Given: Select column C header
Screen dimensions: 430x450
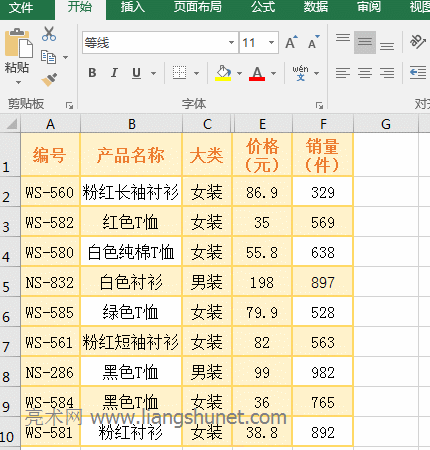Looking at the screenshot, I should click(x=207, y=124).
